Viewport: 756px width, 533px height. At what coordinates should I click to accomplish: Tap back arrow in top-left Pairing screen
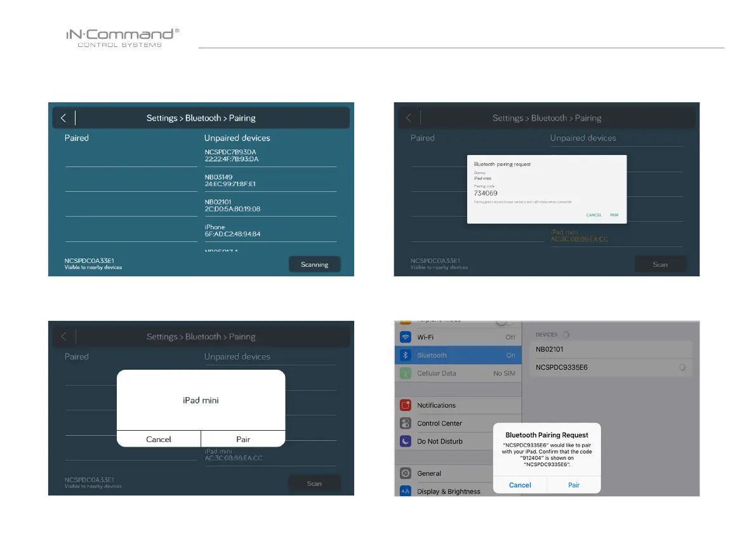[x=63, y=118]
